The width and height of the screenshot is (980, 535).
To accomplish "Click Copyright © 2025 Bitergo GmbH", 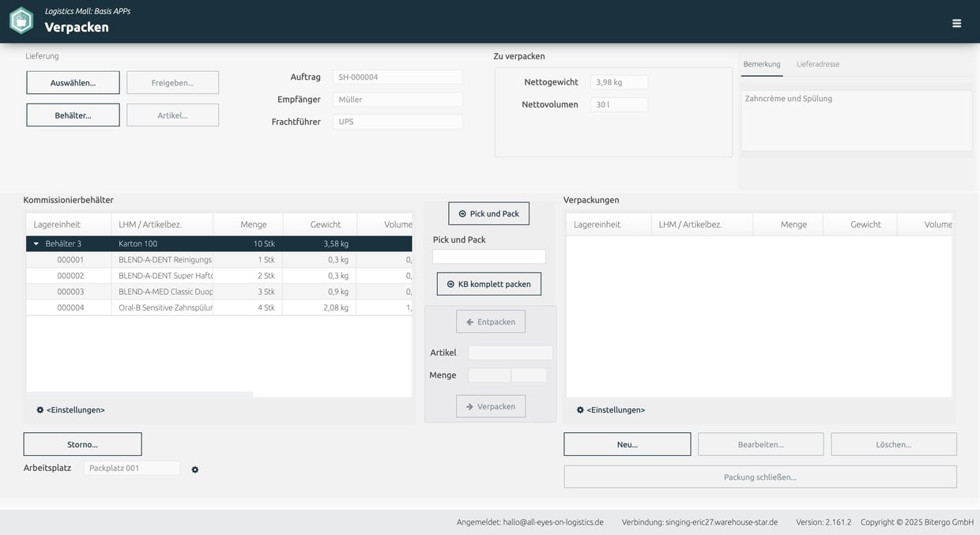I will click(x=918, y=522).
